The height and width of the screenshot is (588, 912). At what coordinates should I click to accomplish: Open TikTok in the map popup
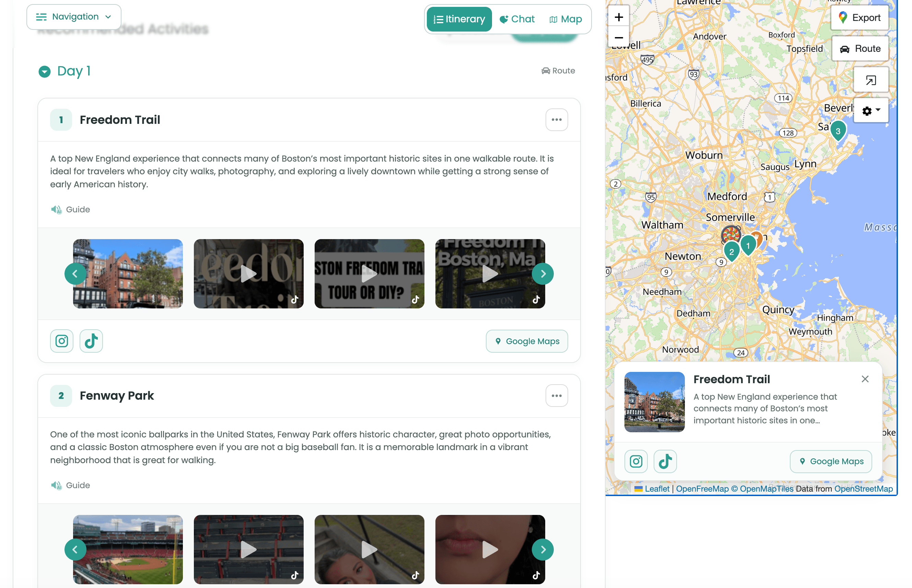[665, 461]
